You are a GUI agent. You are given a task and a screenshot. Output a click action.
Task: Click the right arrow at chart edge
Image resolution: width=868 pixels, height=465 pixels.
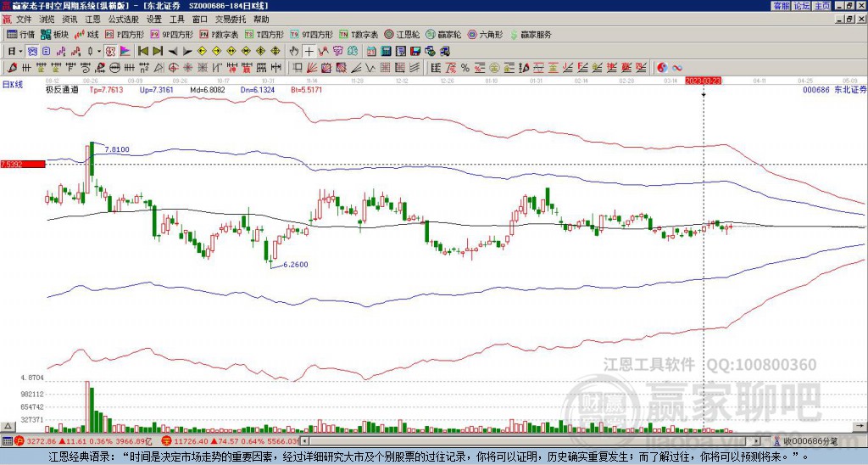[x=861, y=426]
